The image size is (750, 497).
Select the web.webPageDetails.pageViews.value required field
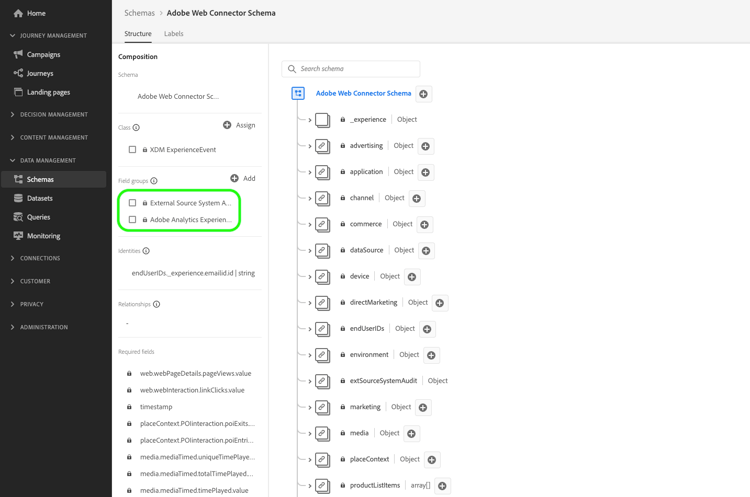coord(195,373)
